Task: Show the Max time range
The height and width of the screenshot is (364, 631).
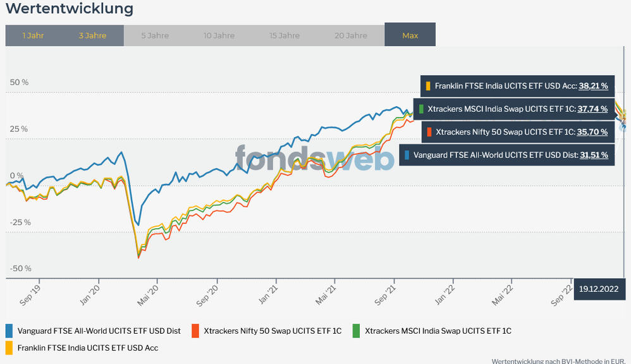Action: pos(410,35)
